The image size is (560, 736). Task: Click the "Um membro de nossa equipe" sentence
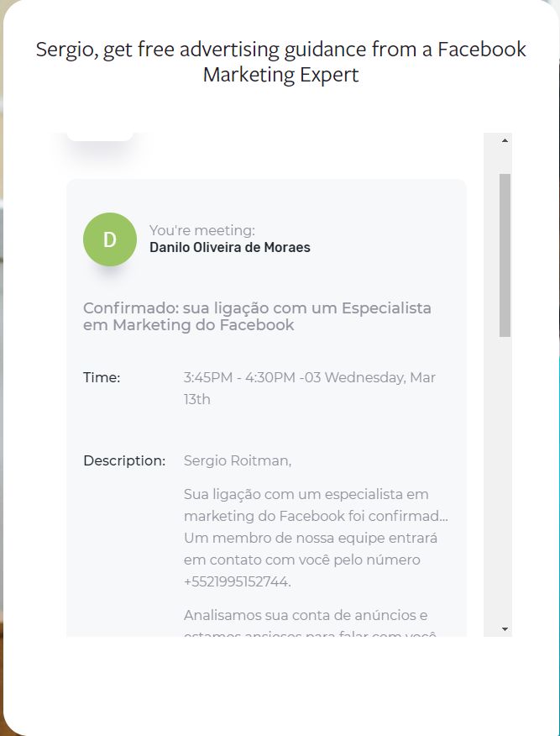(310, 538)
